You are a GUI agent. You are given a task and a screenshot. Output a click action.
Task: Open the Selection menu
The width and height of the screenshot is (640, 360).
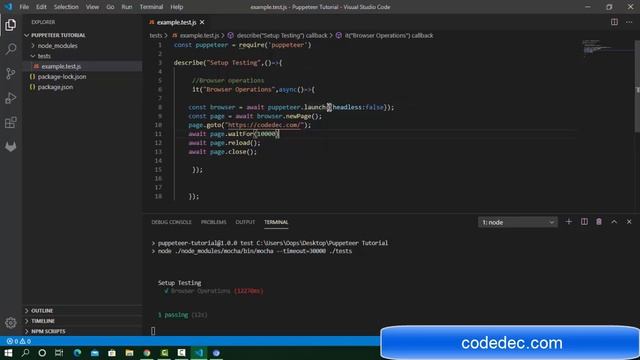[66, 7]
